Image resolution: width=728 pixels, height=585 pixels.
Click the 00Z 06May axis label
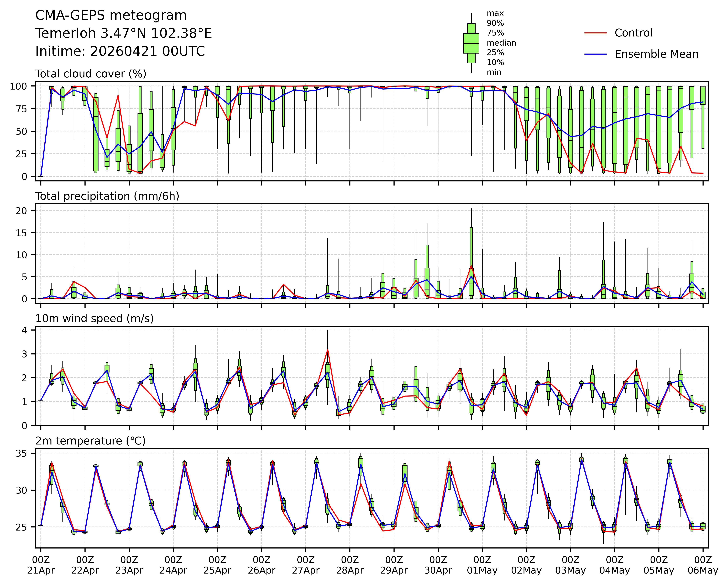(x=703, y=565)
